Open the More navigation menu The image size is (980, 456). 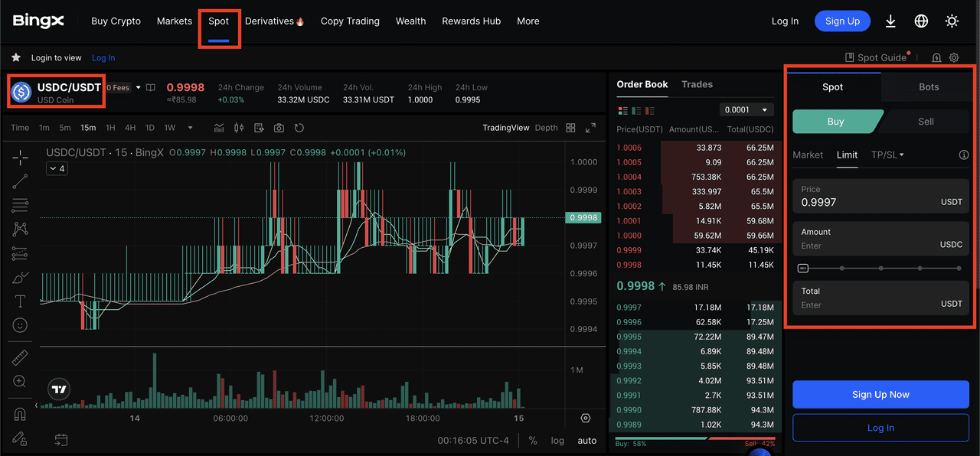(528, 21)
